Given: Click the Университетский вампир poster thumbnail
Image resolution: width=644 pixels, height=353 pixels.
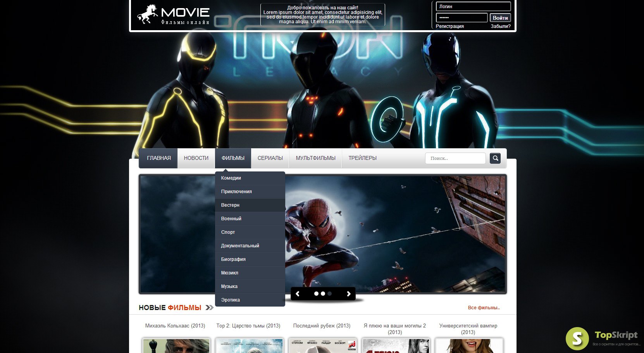Looking at the screenshot, I should coord(469,346).
